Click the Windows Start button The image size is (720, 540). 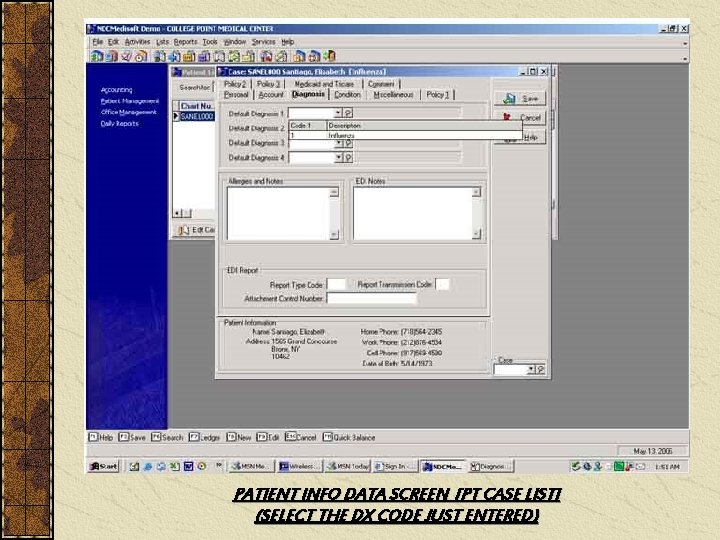click(103, 467)
